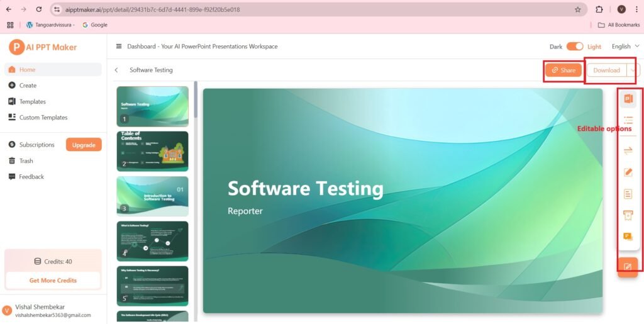Click the receipt-style icon in right toolbar

[x=628, y=215]
